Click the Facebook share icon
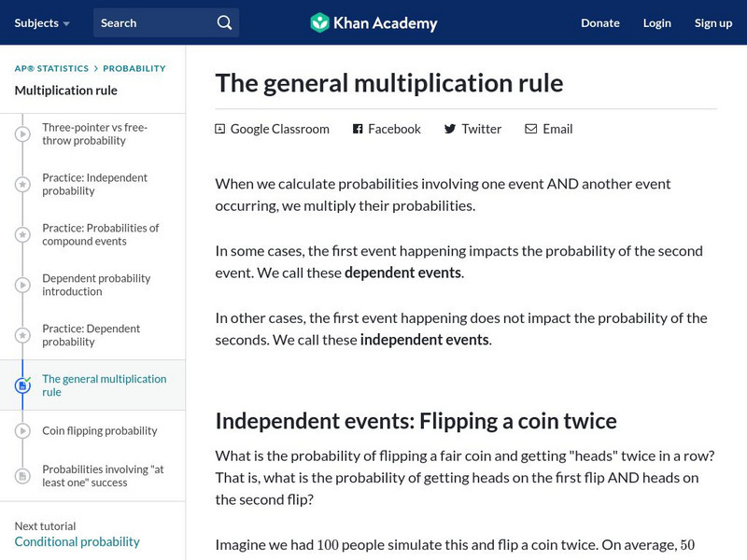 point(358,129)
